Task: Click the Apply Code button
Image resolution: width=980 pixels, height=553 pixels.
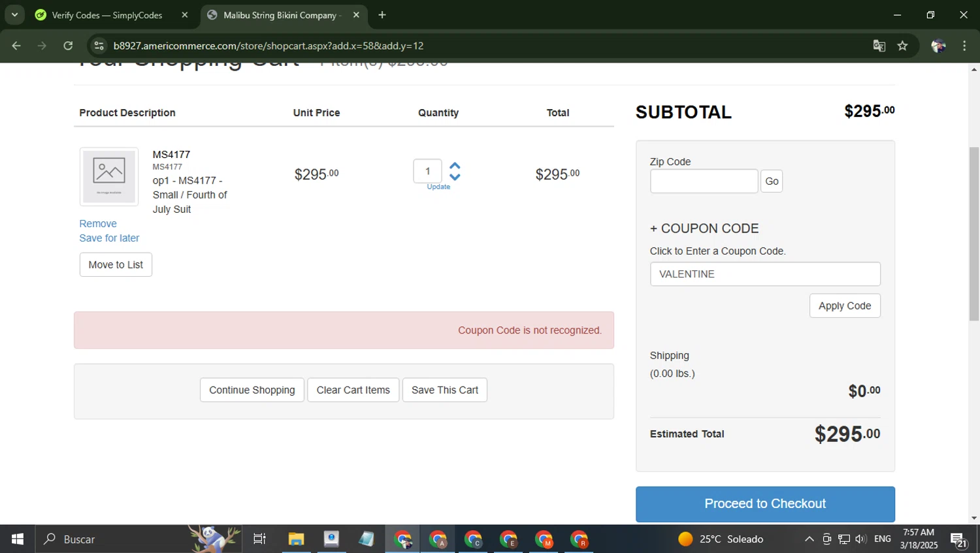Action: (845, 306)
